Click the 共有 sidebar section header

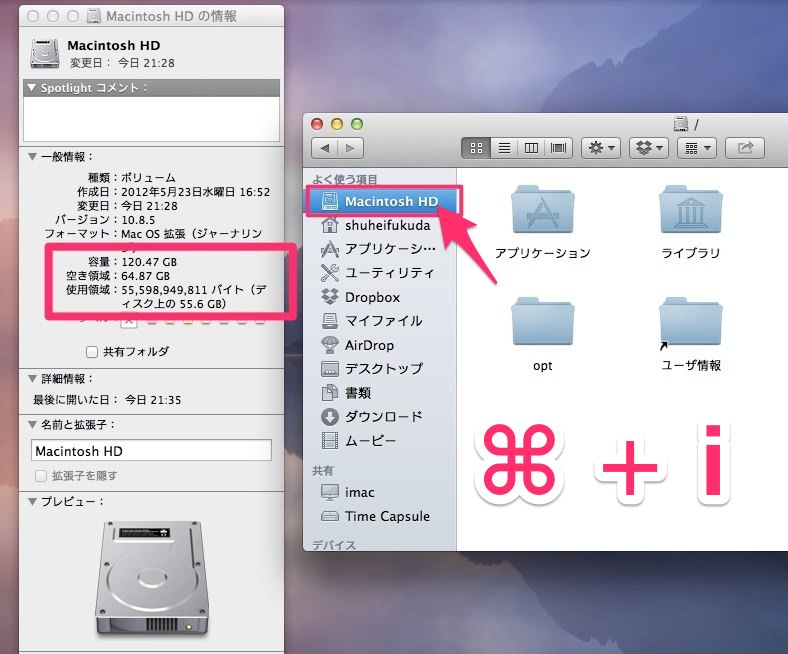pyautogui.click(x=323, y=471)
